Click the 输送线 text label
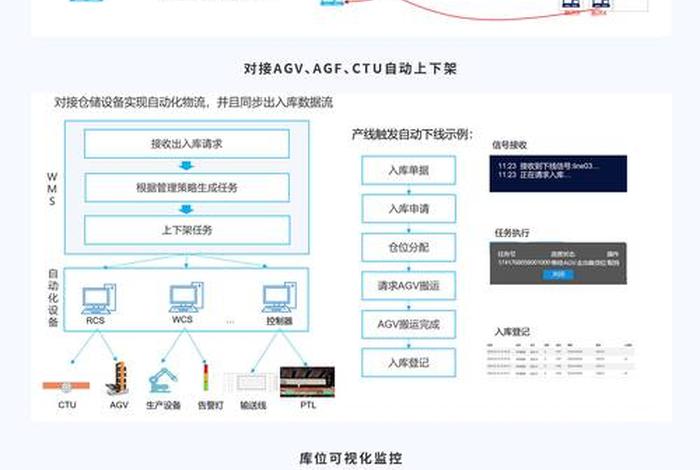Screen dimensions: 700x470 [253, 405]
